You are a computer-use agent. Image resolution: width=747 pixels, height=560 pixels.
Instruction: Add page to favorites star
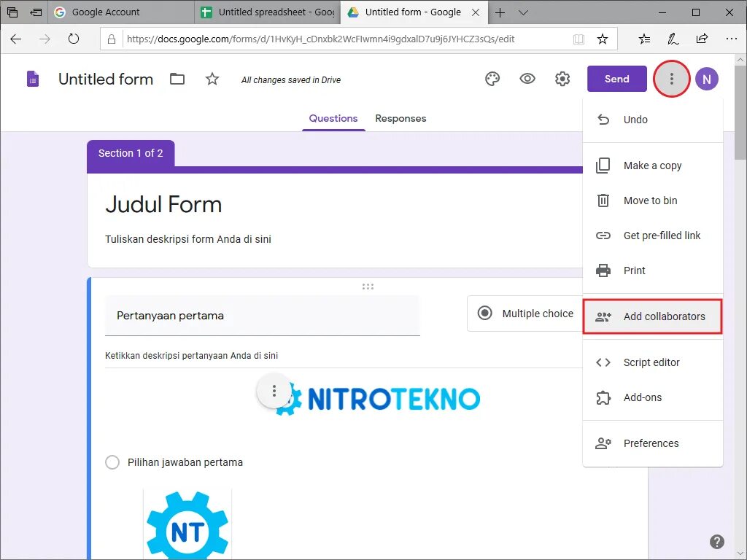tap(602, 39)
